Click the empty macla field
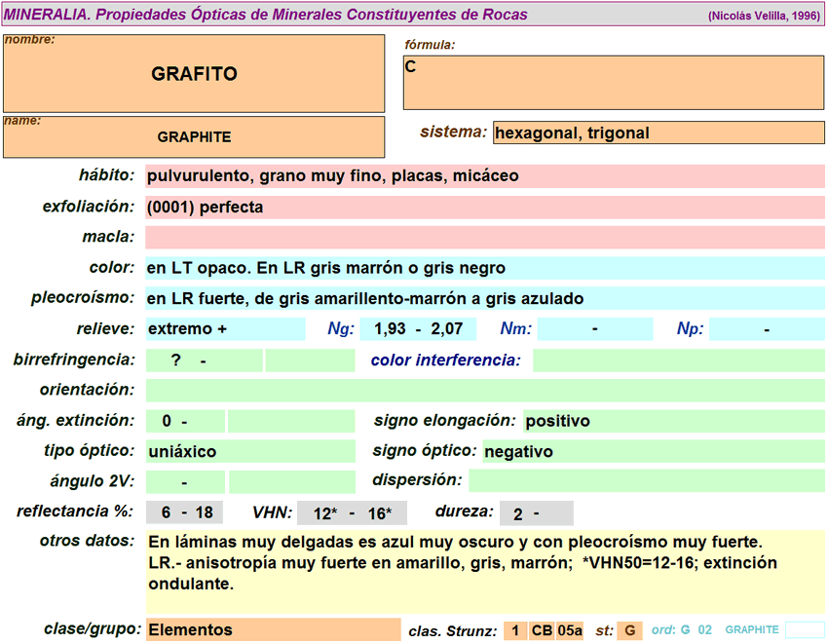Image resolution: width=828 pixels, height=644 pixels. [x=485, y=238]
